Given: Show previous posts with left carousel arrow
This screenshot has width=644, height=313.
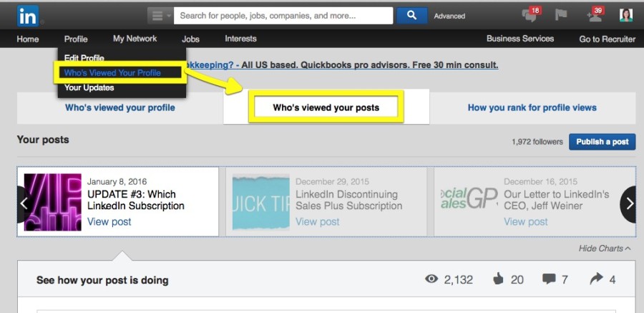Looking at the screenshot, I should point(24,204).
